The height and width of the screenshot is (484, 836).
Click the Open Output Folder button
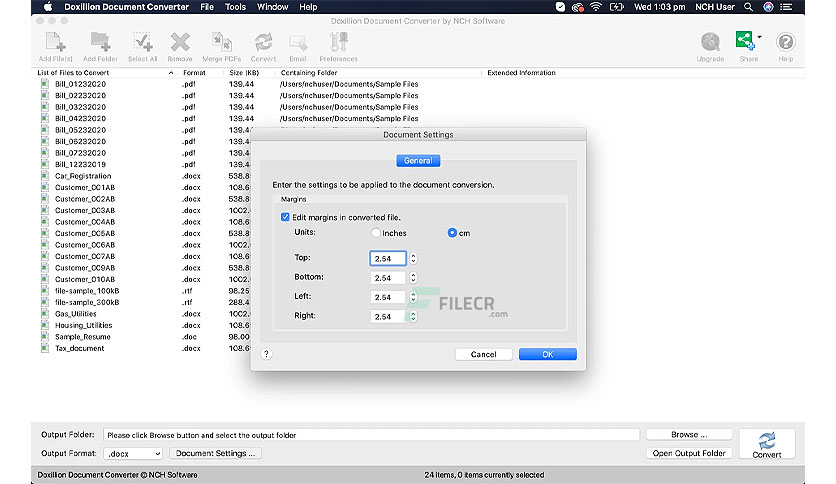click(x=689, y=453)
